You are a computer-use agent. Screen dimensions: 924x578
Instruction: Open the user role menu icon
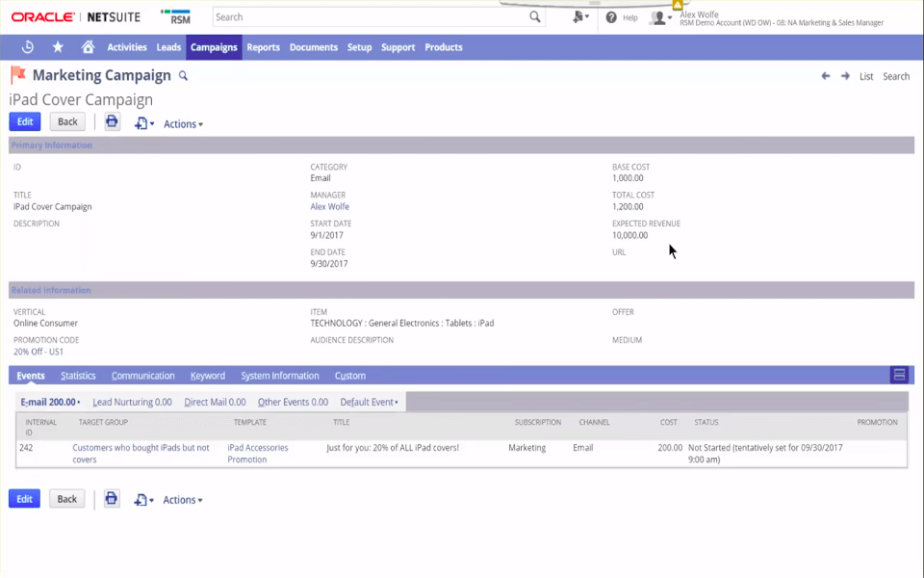coord(660,17)
